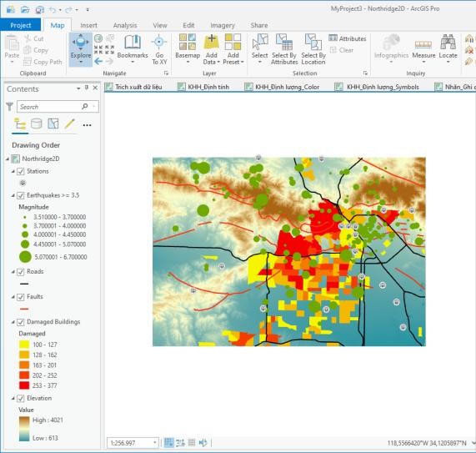Open the Contents pane options dropdown
The width and height of the screenshot is (476, 453).
78,88
